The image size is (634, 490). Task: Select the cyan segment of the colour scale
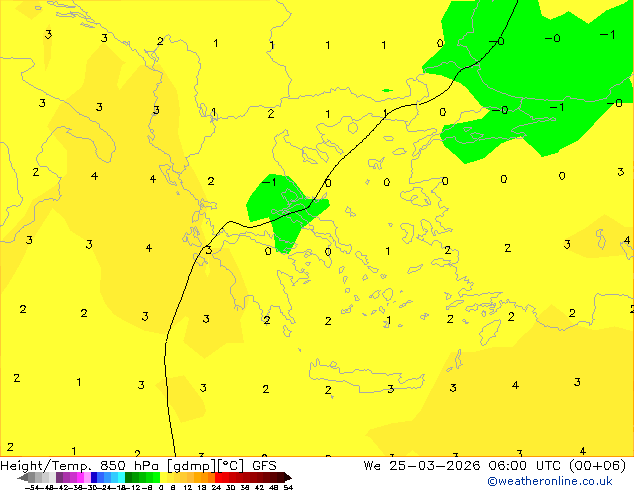(x=118, y=478)
